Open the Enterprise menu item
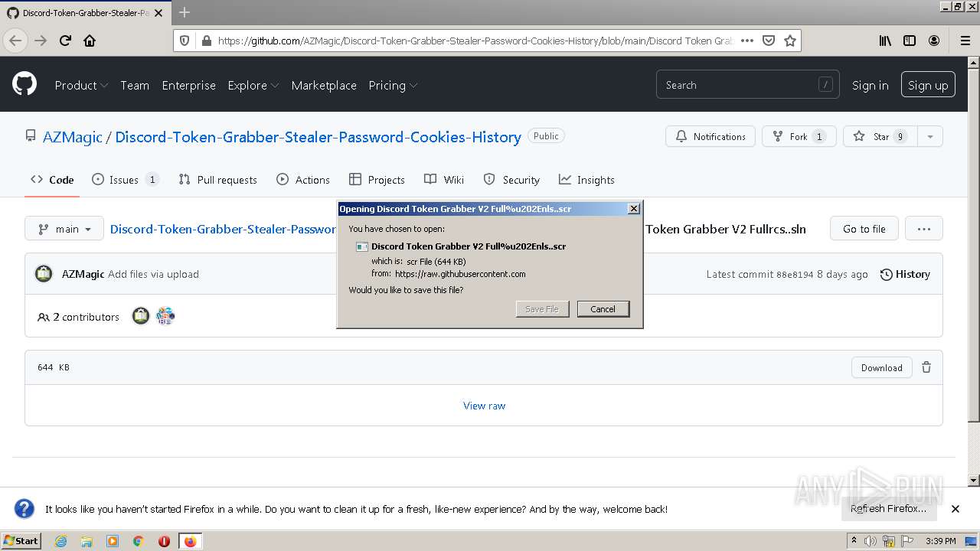The width and height of the screenshot is (980, 551). tap(188, 85)
